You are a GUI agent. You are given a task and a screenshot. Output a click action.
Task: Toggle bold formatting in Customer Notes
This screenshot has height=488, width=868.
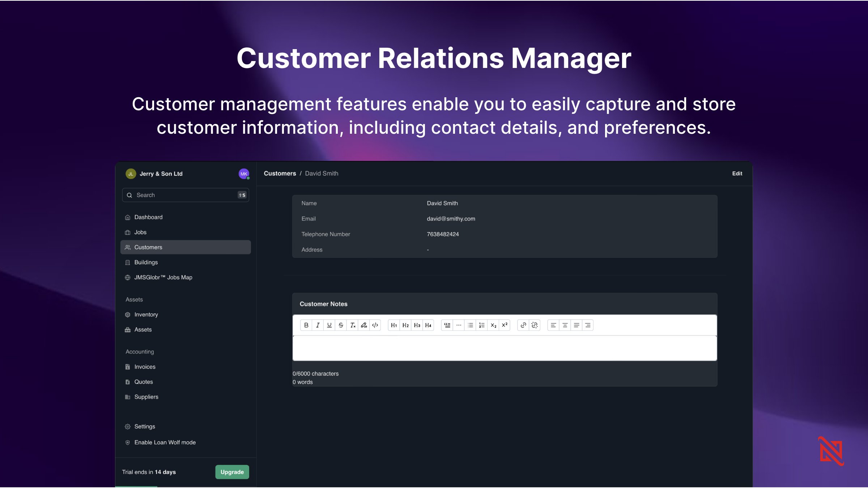pyautogui.click(x=306, y=325)
